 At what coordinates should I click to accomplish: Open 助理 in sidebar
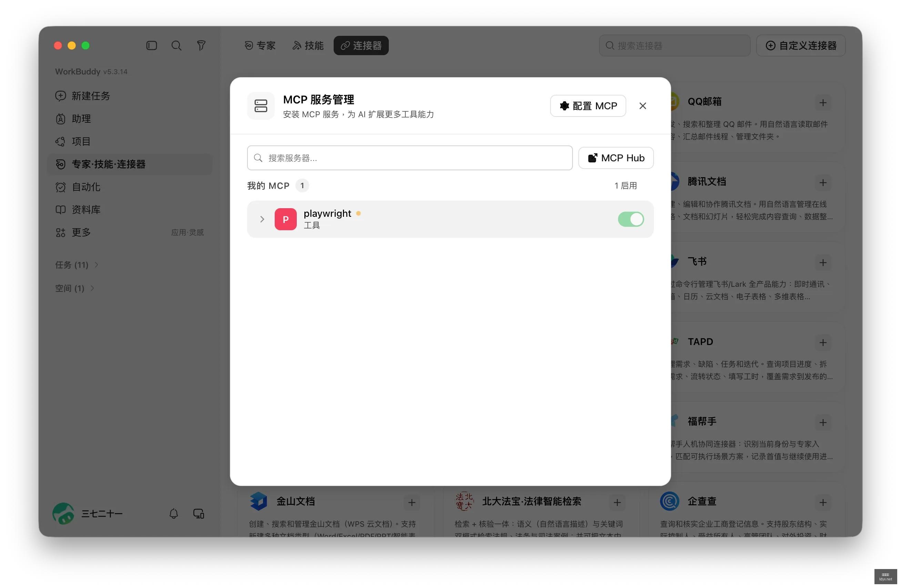[x=130, y=119]
